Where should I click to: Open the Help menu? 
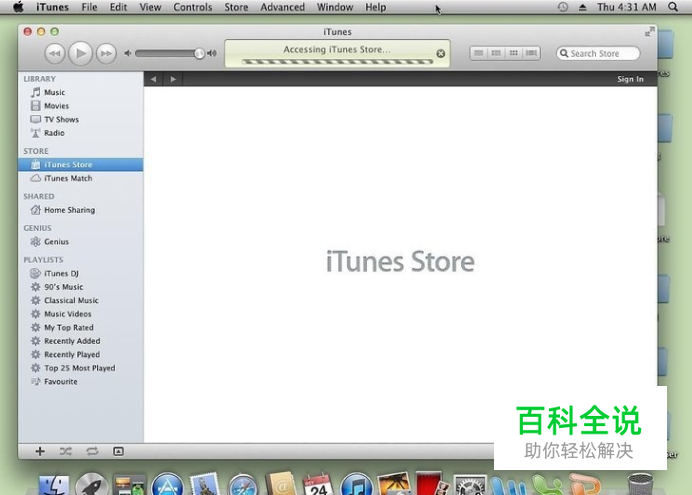pyautogui.click(x=376, y=7)
